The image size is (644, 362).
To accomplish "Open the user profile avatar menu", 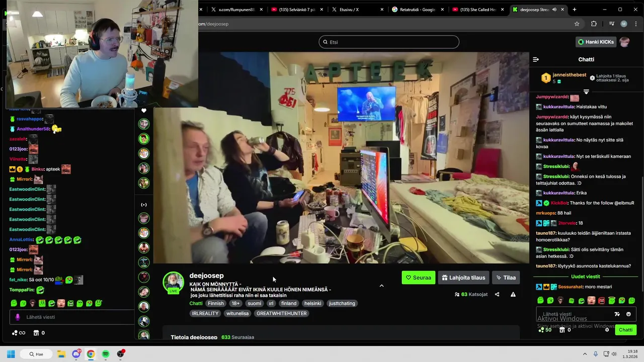I will coord(624,42).
